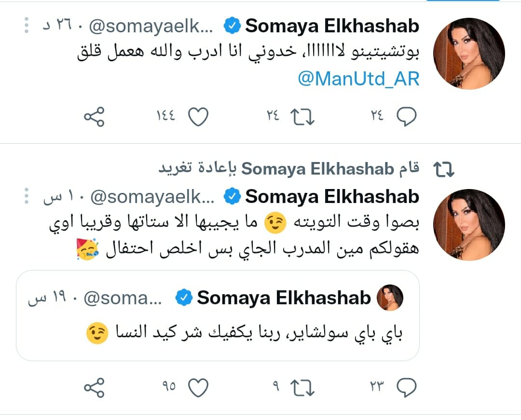Viewport: 521px width, 420px height.
Task: Click the retweet indicator icon above the second tweet
Action: coord(444,169)
